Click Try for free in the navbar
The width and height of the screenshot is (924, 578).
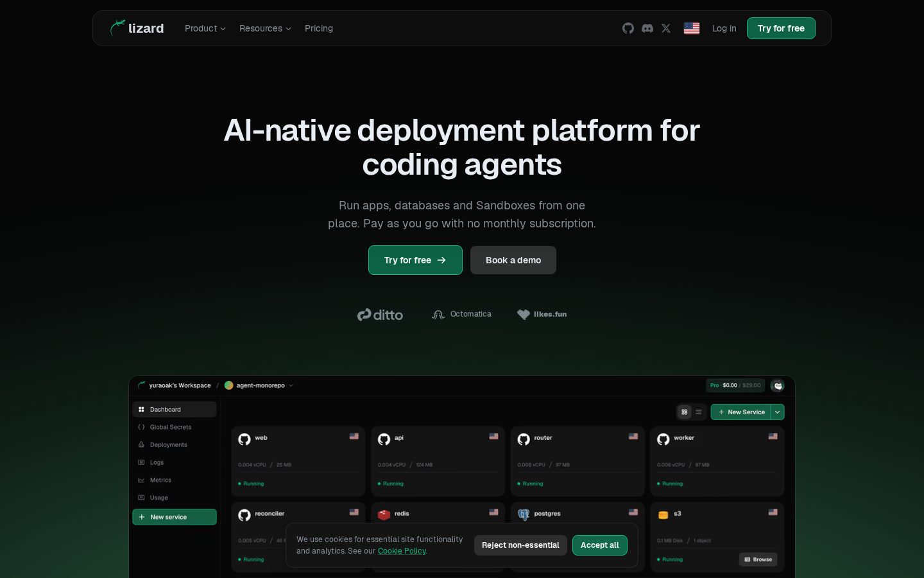(781, 28)
